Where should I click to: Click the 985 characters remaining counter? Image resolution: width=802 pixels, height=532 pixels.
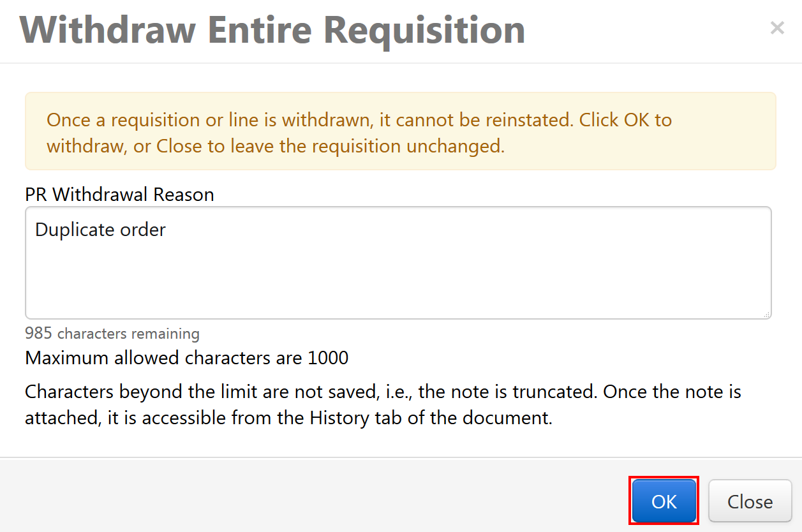[x=112, y=334]
